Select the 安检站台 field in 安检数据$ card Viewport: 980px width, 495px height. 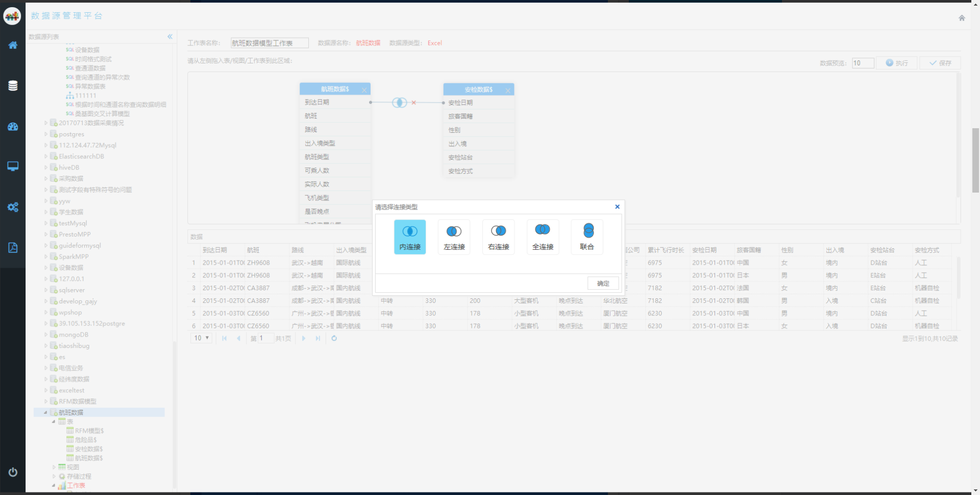click(x=479, y=157)
